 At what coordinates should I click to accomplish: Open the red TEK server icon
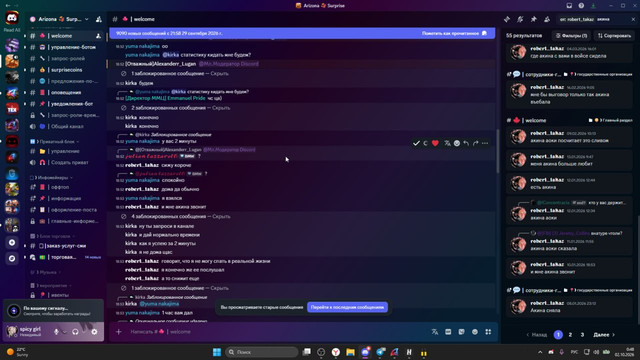point(12,109)
